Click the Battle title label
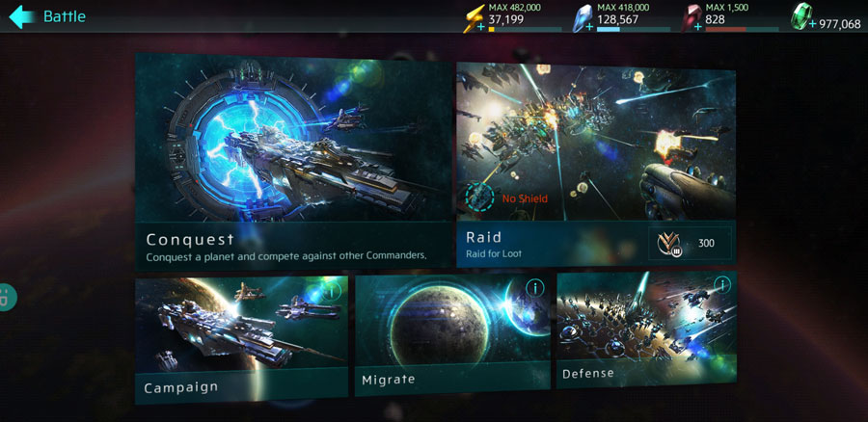Screen dimensions: 868x422 (x=65, y=16)
